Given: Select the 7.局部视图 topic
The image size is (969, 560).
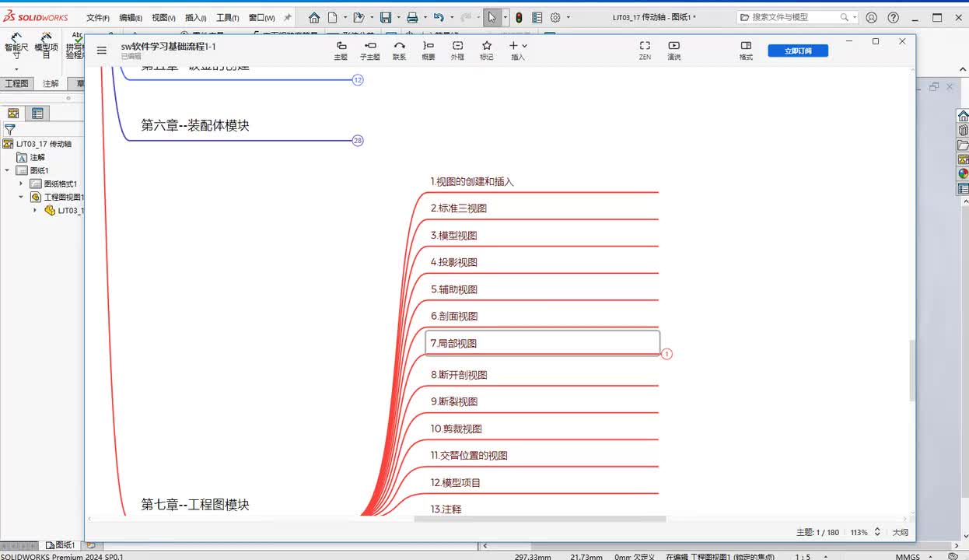Looking at the screenshot, I should click(x=542, y=343).
